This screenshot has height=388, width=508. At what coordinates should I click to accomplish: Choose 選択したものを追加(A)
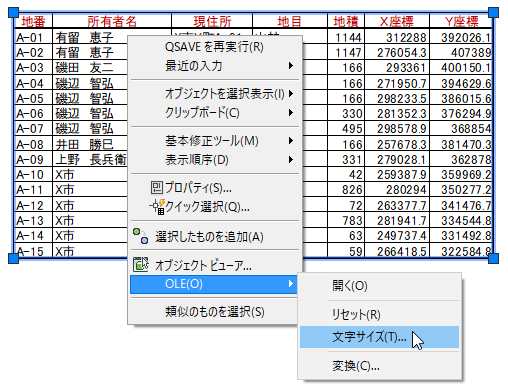pos(214,236)
